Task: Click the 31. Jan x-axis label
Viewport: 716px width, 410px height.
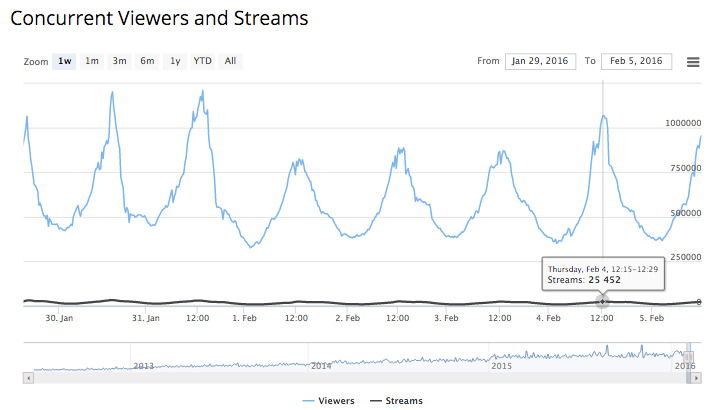Action: coord(146,318)
